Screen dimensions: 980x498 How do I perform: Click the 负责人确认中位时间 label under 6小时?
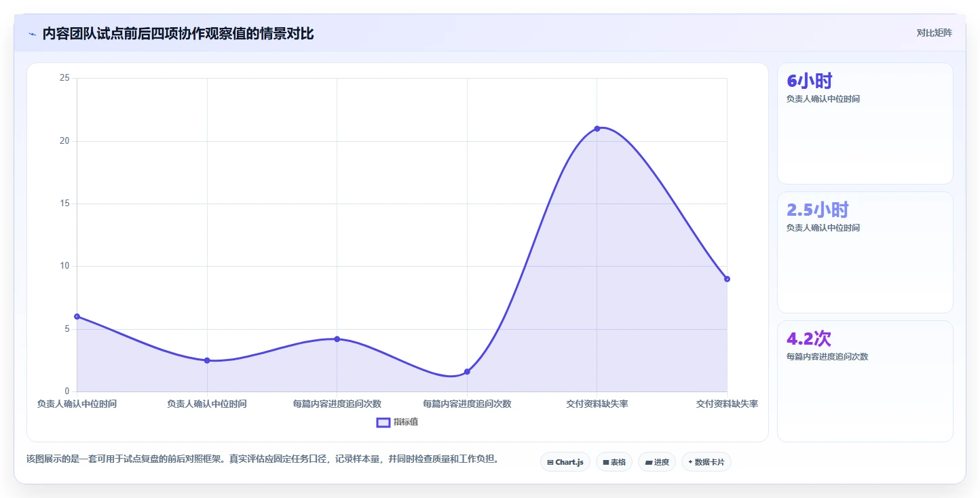click(823, 99)
